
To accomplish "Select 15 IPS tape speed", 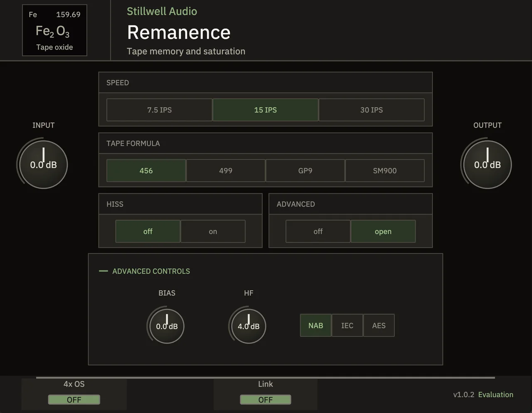I will pyautogui.click(x=266, y=110).
